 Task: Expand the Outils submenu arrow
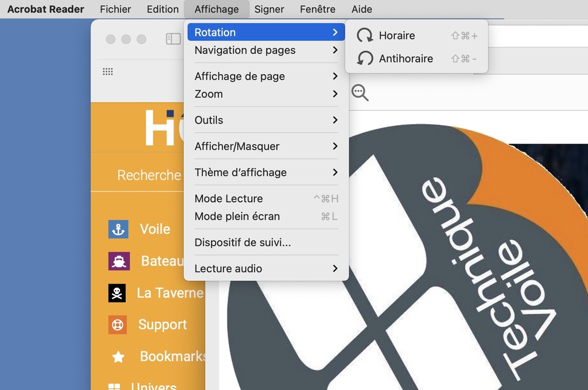point(335,120)
